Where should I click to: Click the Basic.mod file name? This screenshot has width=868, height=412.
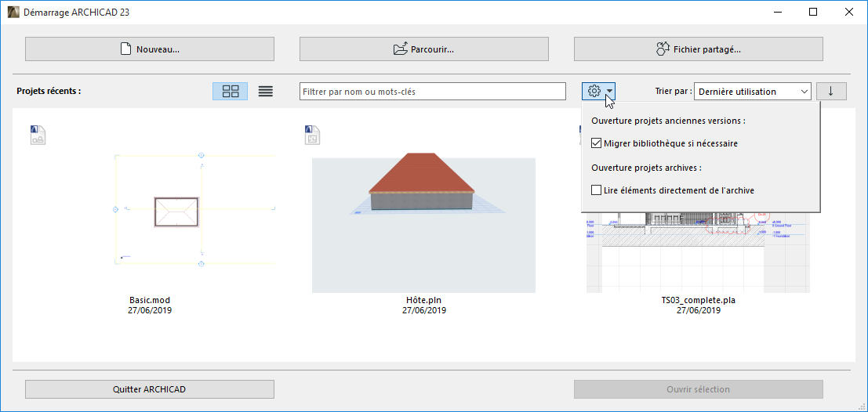coord(150,300)
